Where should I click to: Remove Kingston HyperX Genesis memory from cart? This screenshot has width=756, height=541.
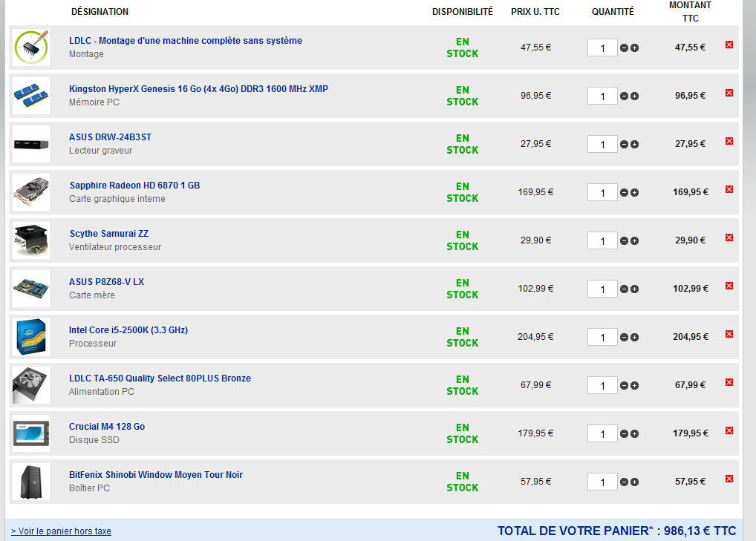coord(729,93)
